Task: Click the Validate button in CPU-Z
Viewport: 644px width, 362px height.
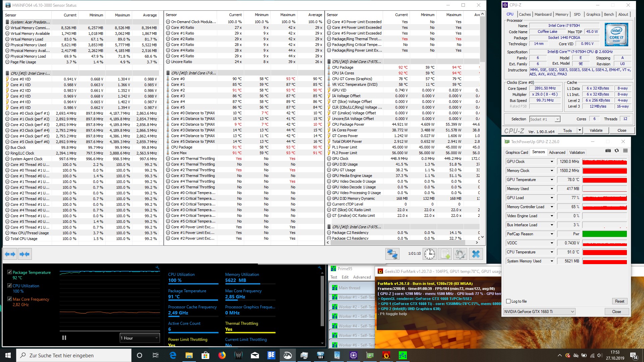Action: (x=596, y=130)
